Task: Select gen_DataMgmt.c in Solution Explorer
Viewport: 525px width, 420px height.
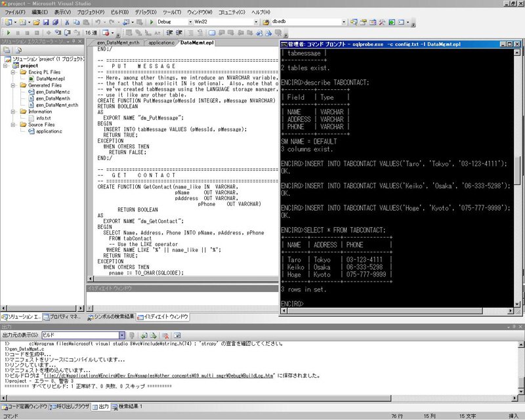Action: [x=53, y=92]
